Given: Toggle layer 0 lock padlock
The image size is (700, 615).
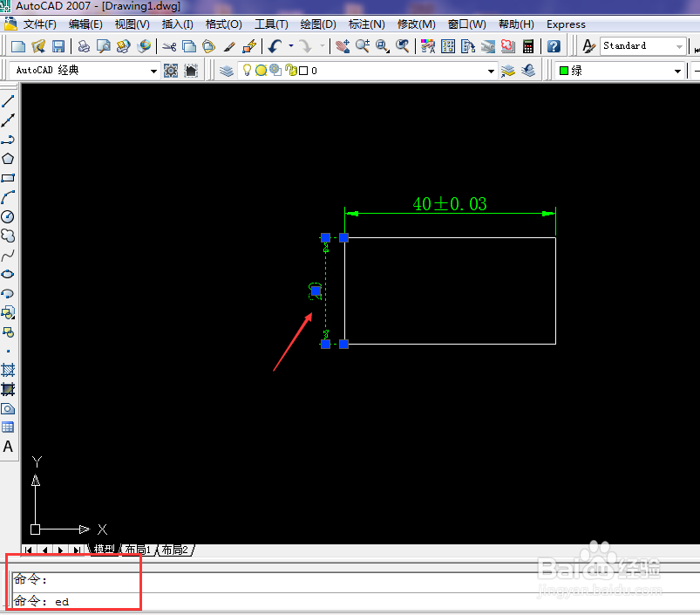Looking at the screenshot, I should click(291, 70).
